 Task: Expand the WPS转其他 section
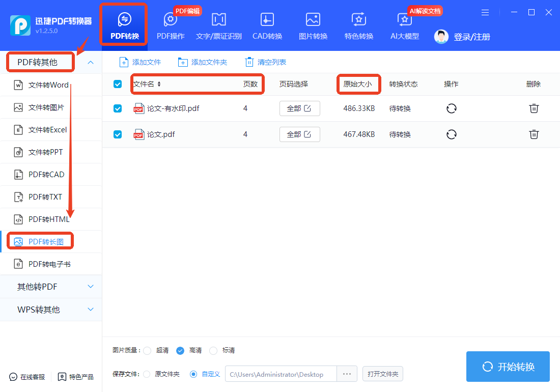tap(51, 310)
